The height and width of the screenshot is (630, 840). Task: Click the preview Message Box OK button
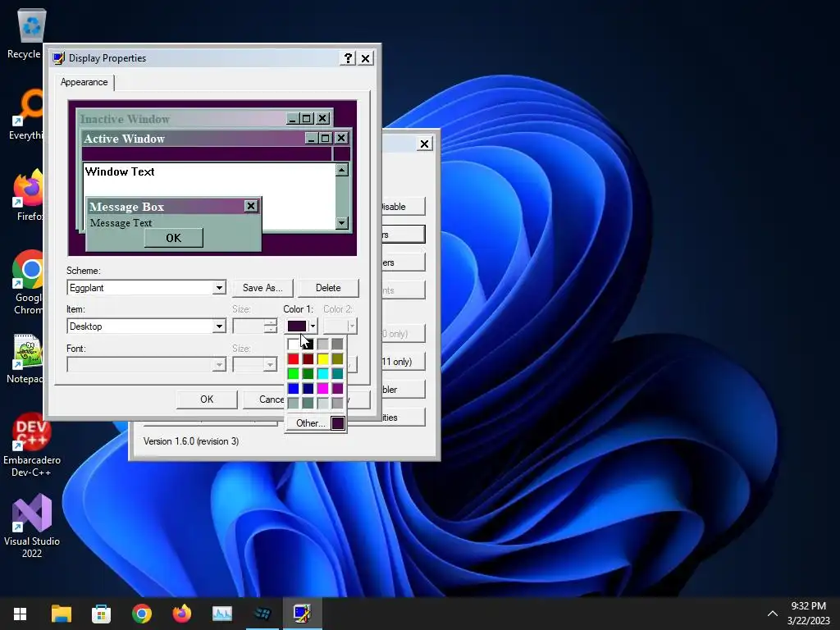pyautogui.click(x=174, y=238)
